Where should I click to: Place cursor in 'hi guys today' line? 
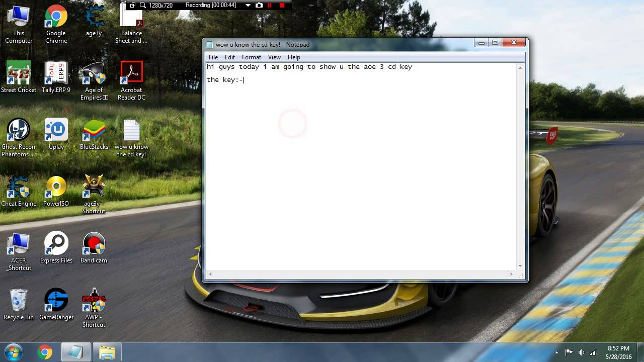pyautogui.click(x=309, y=67)
